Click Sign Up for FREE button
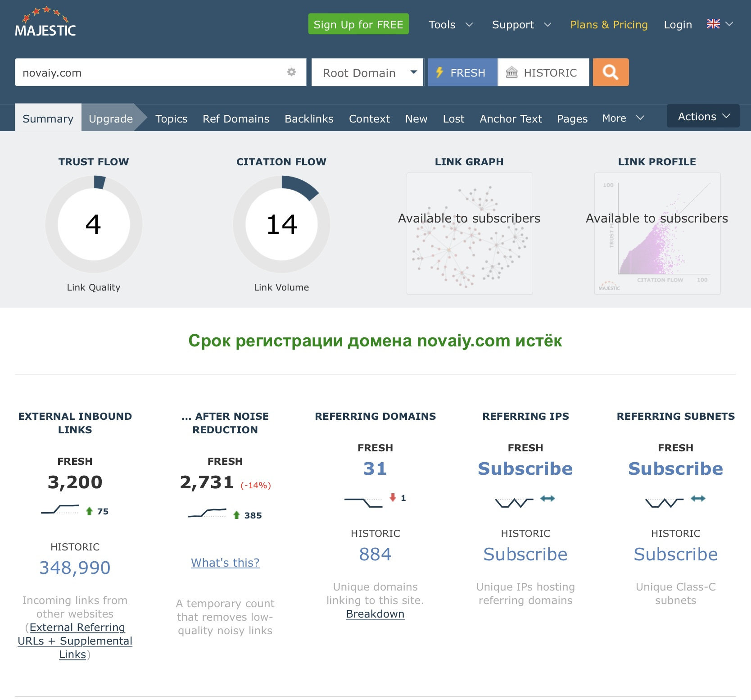This screenshot has height=700, width=751. point(358,24)
